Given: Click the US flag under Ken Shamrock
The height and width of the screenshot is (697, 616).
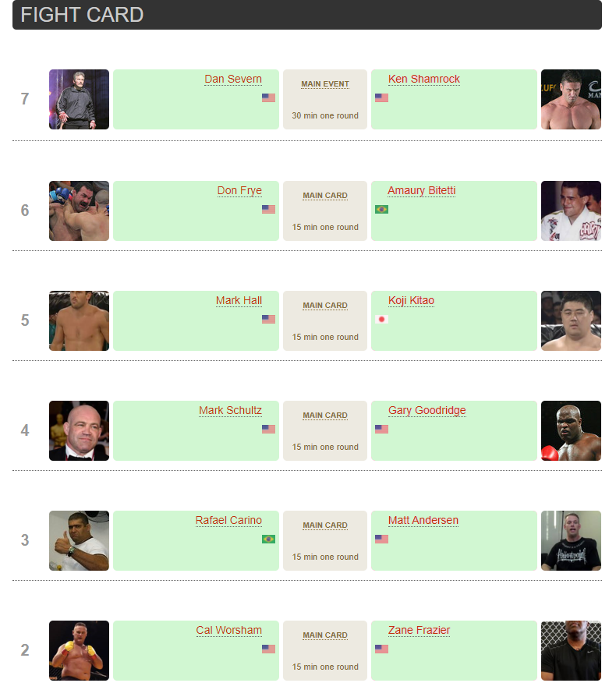Looking at the screenshot, I should (x=381, y=97).
